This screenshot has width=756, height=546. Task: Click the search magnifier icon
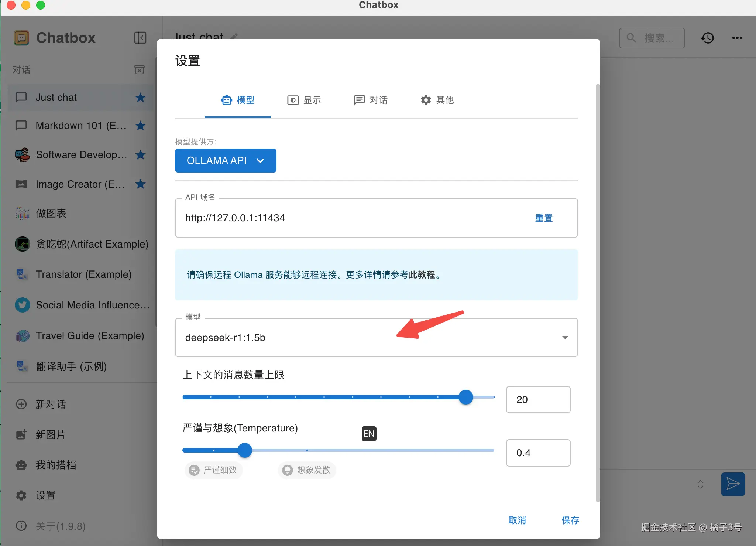click(631, 38)
